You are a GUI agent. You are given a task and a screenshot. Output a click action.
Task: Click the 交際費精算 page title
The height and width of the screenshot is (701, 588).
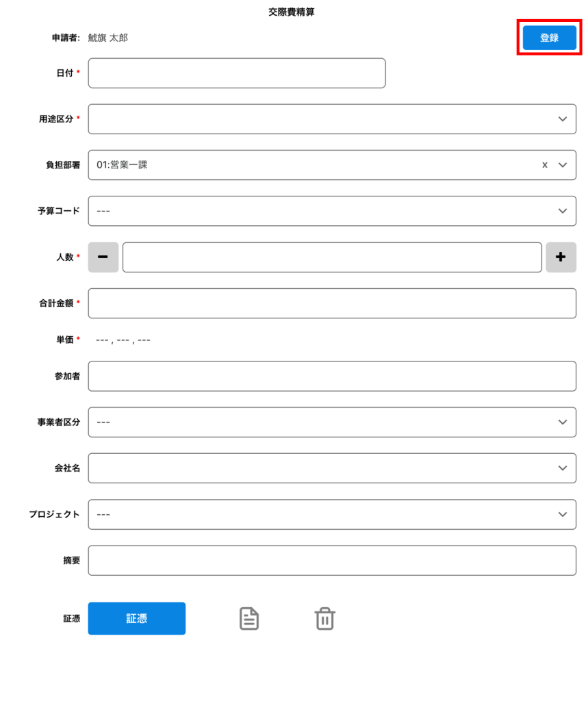click(292, 12)
